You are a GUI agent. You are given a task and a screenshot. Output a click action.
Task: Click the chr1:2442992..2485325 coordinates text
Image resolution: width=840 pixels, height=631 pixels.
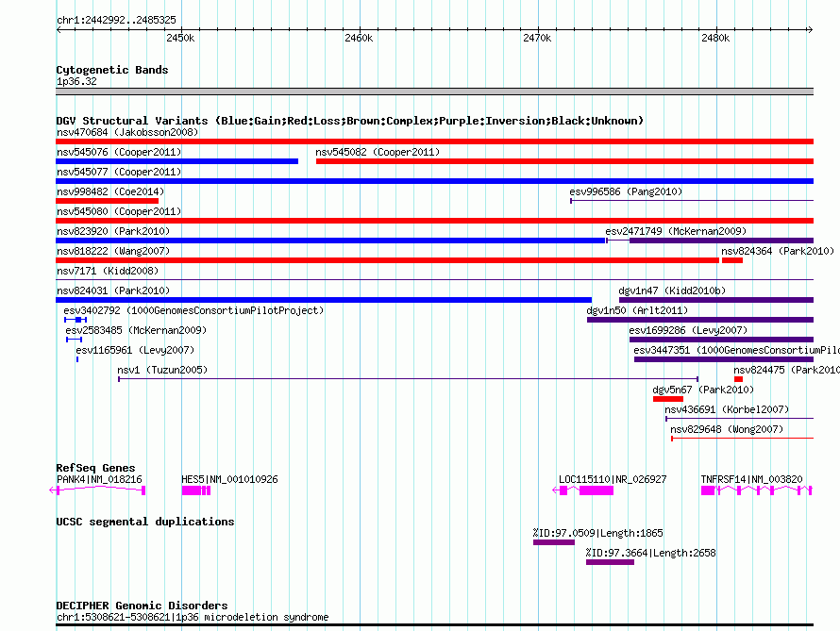[116, 21]
